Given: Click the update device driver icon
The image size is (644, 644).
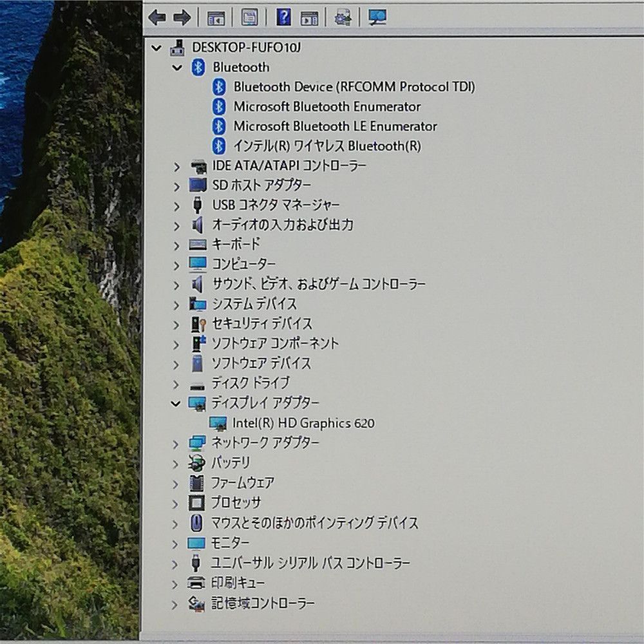Looking at the screenshot, I should pyautogui.click(x=343, y=18).
